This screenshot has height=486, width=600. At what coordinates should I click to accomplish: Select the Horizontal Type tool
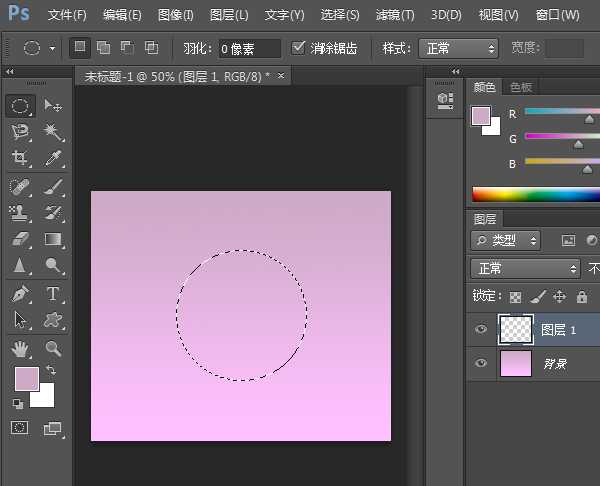(53, 293)
